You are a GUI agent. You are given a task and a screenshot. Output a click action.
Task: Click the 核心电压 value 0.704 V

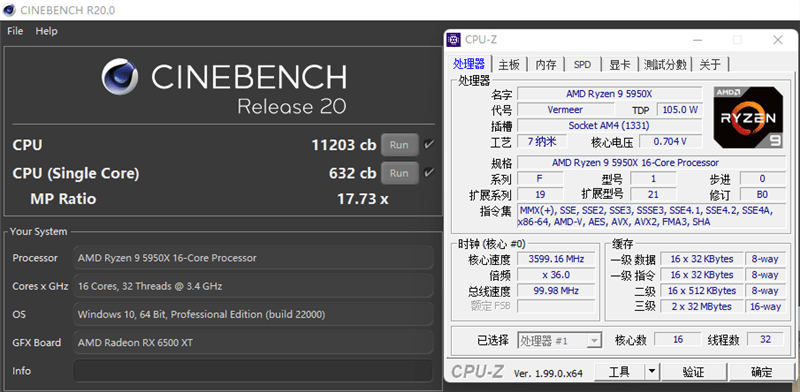(670, 141)
